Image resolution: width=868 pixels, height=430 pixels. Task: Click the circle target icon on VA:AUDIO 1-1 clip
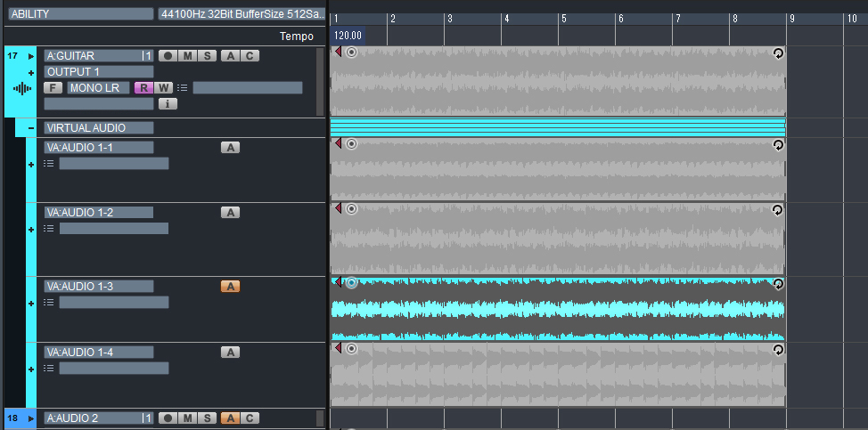click(x=351, y=144)
